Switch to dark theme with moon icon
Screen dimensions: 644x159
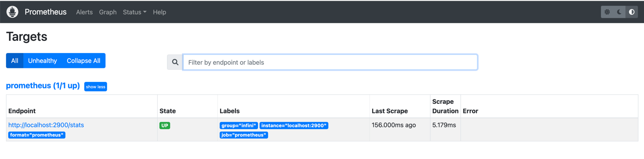[619, 12]
